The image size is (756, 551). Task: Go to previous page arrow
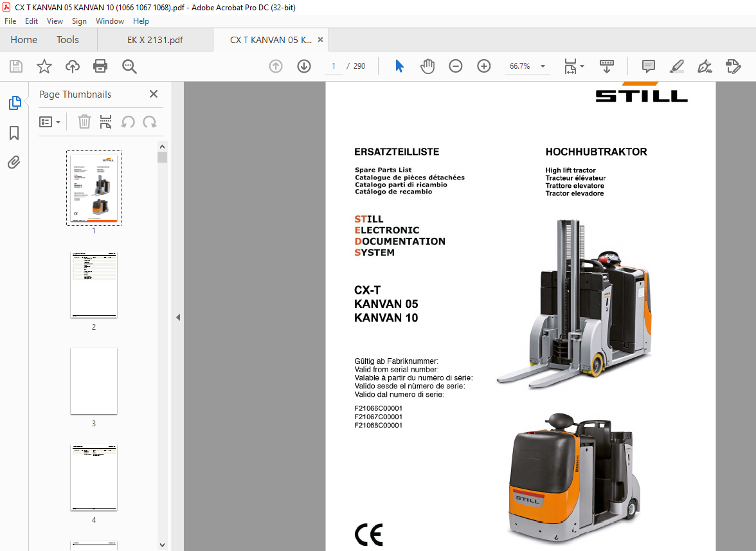[x=276, y=66]
